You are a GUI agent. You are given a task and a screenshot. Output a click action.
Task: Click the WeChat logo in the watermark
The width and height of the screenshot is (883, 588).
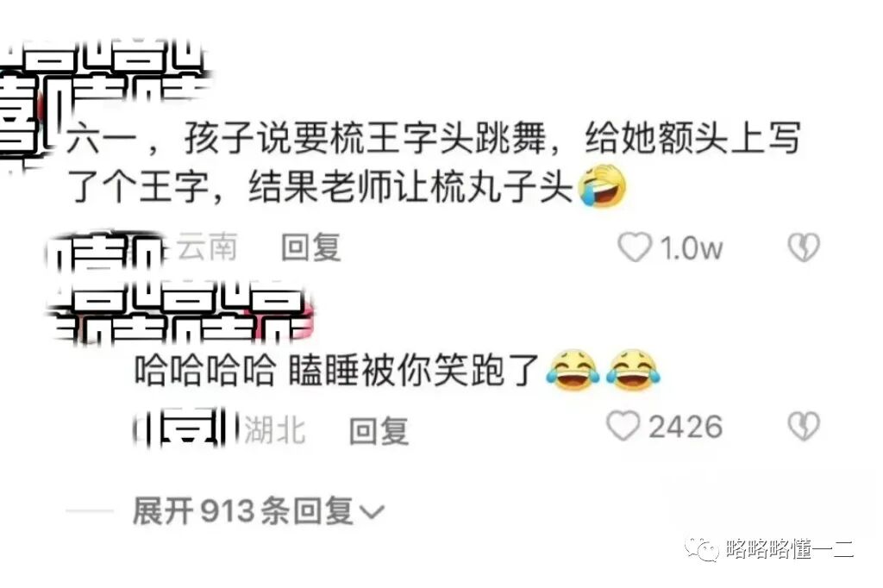click(x=702, y=547)
